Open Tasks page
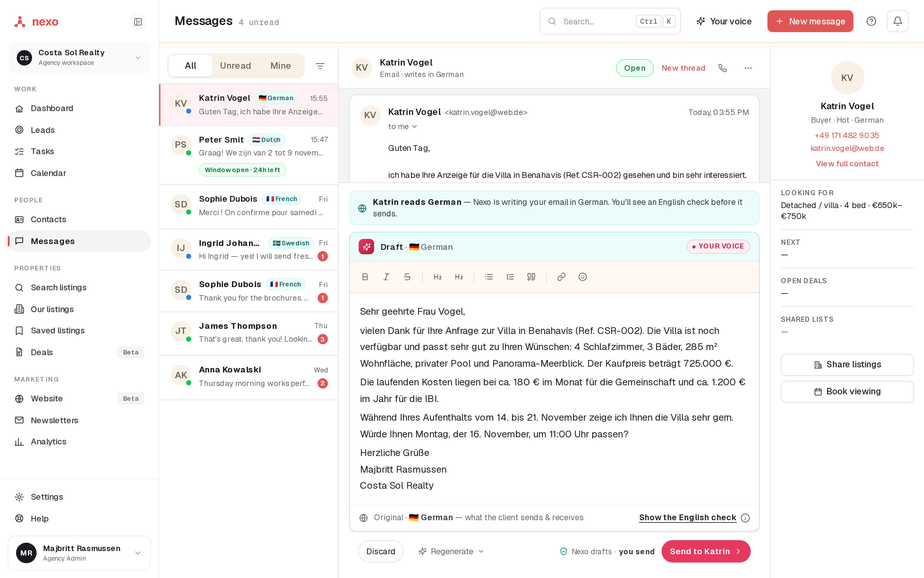 pyautogui.click(x=79, y=151)
